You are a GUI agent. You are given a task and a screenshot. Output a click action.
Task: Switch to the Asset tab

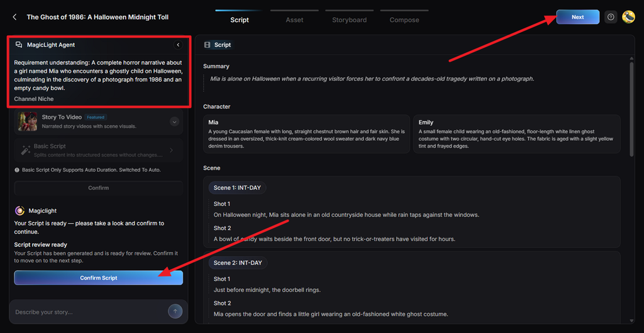(x=294, y=19)
